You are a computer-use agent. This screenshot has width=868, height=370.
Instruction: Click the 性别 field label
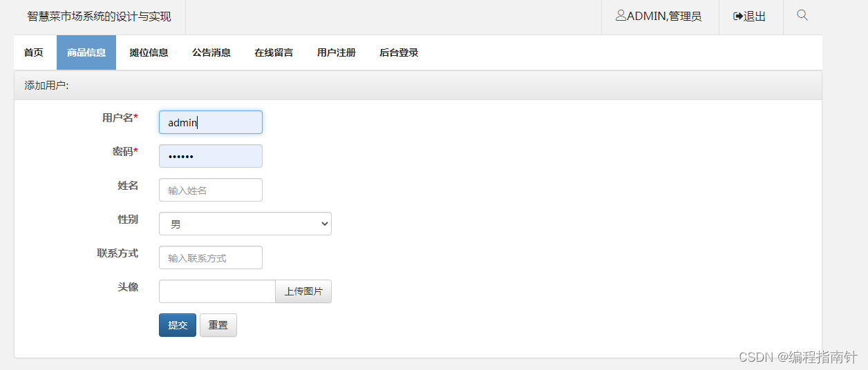(128, 220)
